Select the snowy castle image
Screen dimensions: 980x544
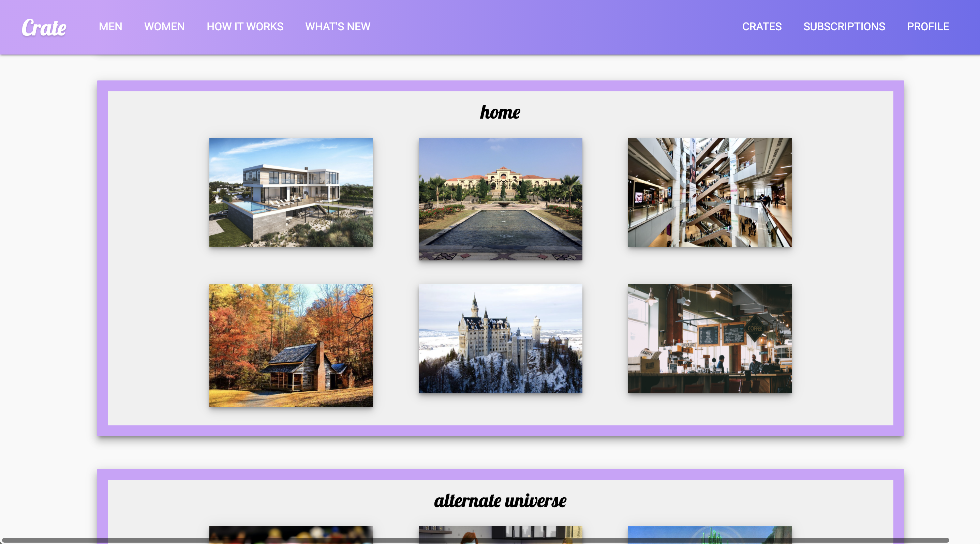[x=500, y=339]
